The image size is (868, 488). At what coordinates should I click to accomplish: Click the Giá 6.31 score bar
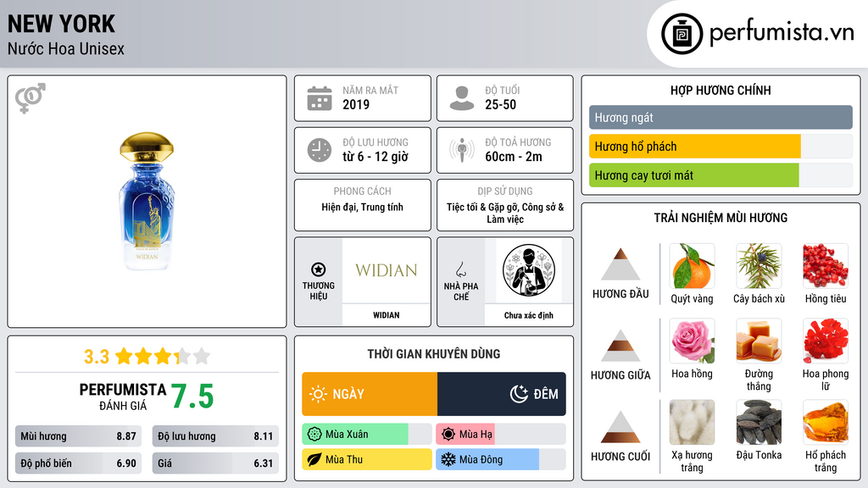pyautogui.click(x=215, y=463)
